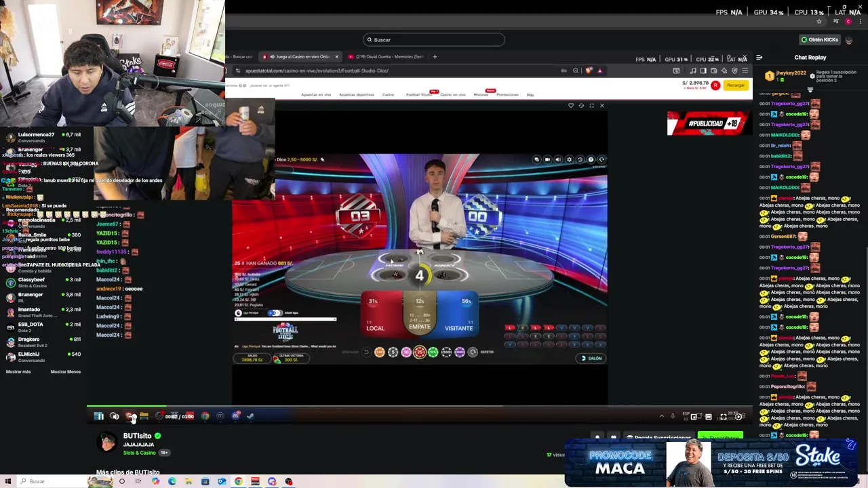Open Apuestas deportivas menu item
This screenshot has width=868, height=488.
click(357, 95)
